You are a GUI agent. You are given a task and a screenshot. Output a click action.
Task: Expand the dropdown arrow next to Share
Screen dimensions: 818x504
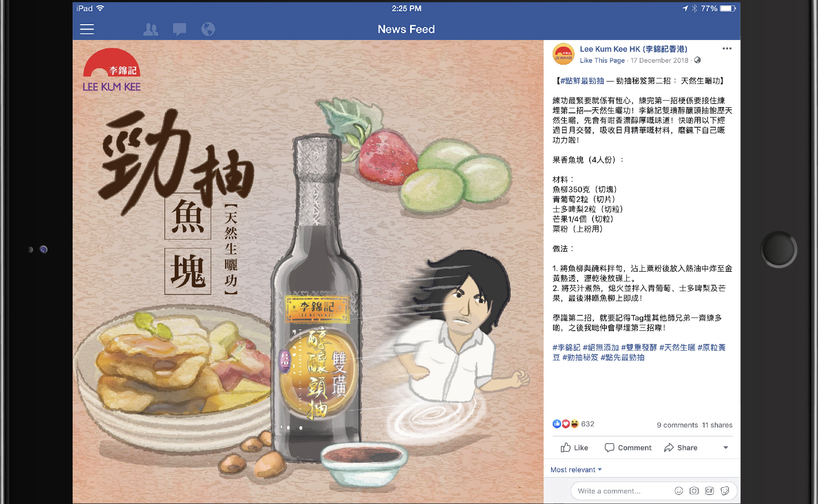[726, 448]
